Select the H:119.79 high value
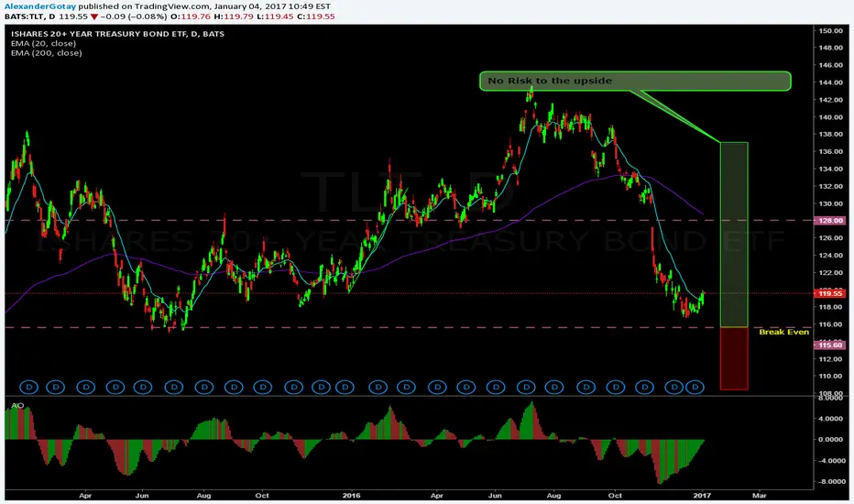Viewport: 854px width, 504px height. click(232, 16)
